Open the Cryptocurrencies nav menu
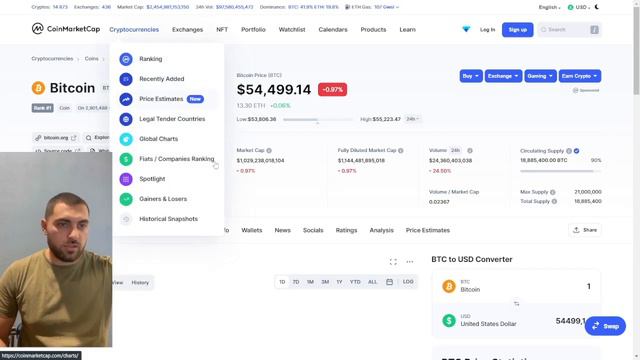Image resolution: width=640 pixels, height=360 pixels. click(x=134, y=30)
